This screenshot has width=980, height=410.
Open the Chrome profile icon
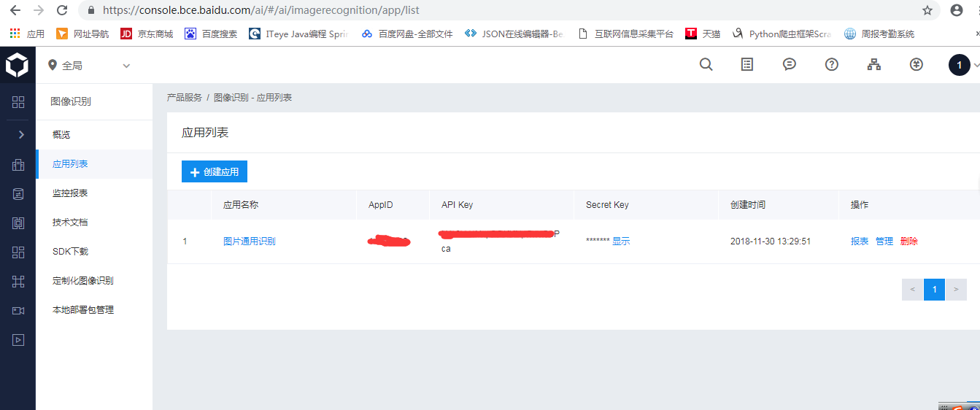[957, 10]
